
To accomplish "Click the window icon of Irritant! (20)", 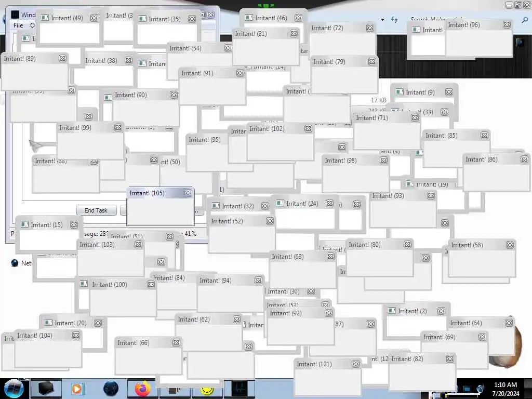I will pos(48,322).
